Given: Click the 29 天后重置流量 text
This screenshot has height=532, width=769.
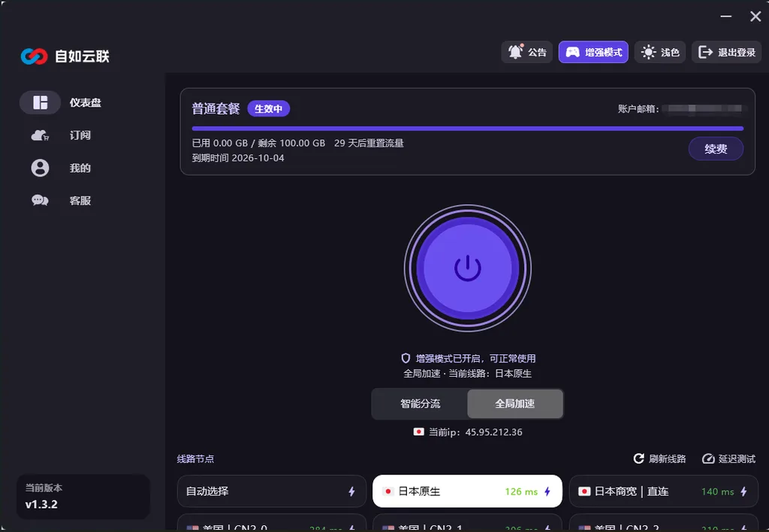Looking at the screenshot, I should pyautogui.click(x=369, y=143).
